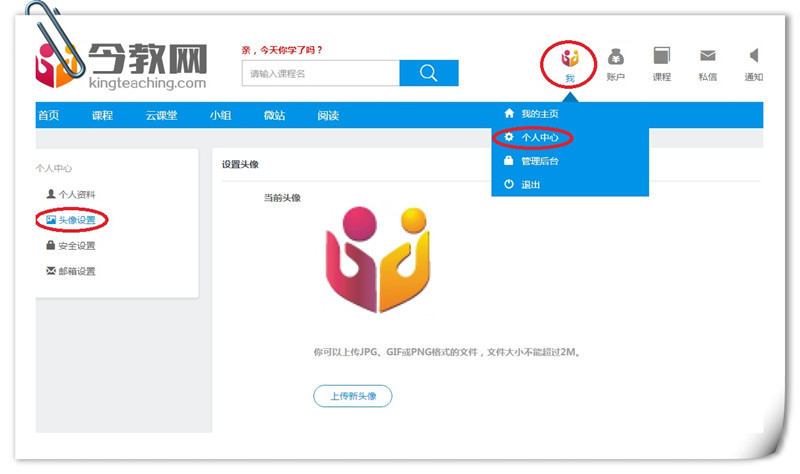Click the 我 profile avatar icon
This screenshot has height=474, width=800.
coord(569,58)
